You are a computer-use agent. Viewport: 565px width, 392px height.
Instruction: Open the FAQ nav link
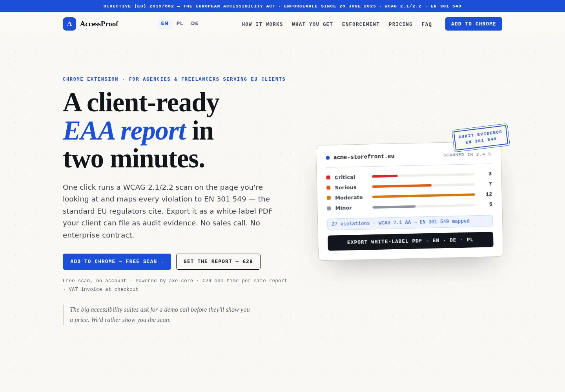point(427,24)
